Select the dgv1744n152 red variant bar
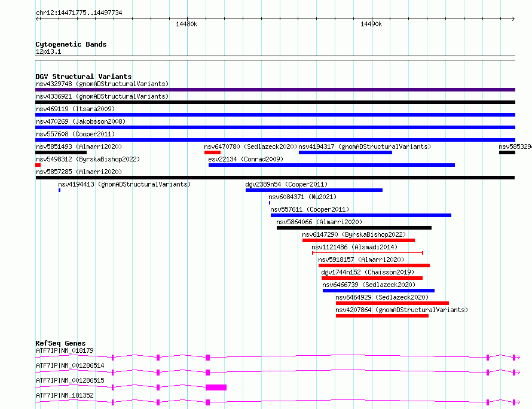 (x=372, y=278)
